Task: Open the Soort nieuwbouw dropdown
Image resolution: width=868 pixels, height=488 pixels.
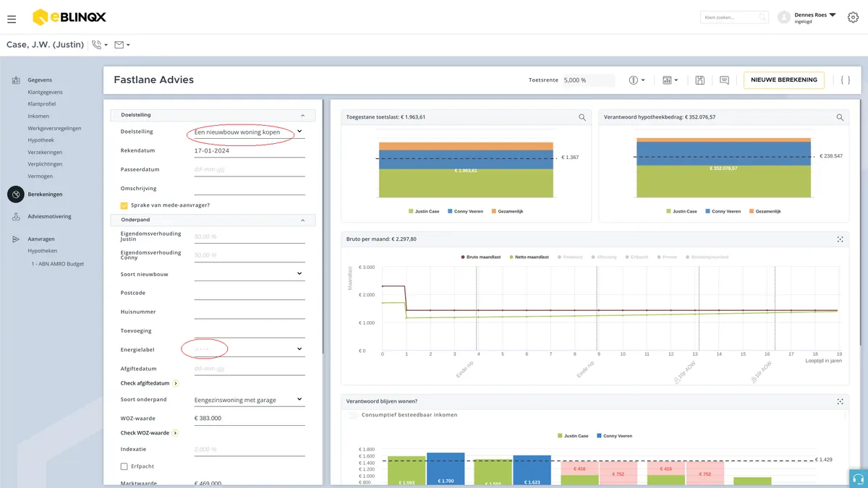Action: point(249,274)
